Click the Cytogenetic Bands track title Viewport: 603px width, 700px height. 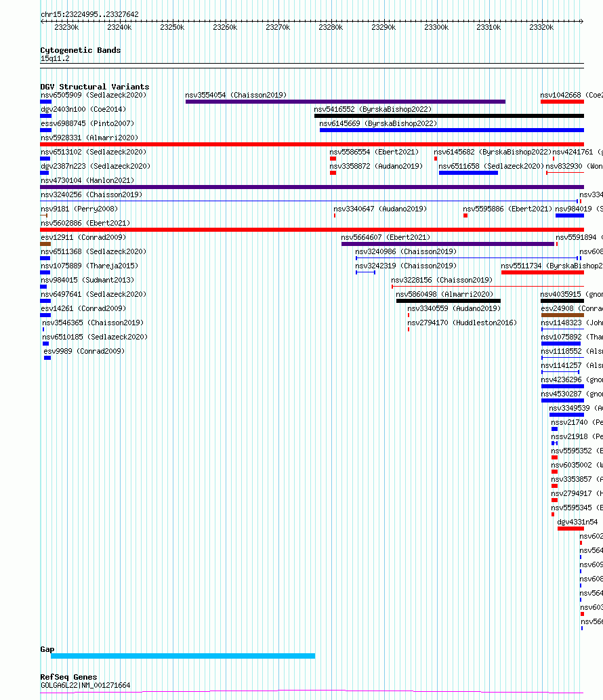(81, 50)
